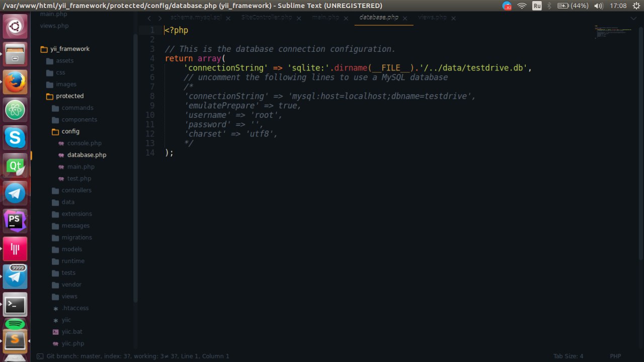
Task: Toggle the side bar from status bar icon
Action: tap(40, 356)
